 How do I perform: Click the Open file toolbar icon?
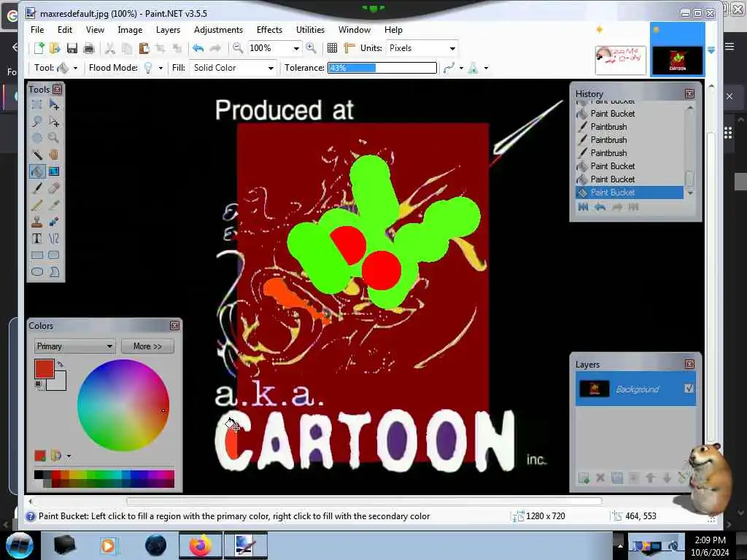tap(55, 48)
